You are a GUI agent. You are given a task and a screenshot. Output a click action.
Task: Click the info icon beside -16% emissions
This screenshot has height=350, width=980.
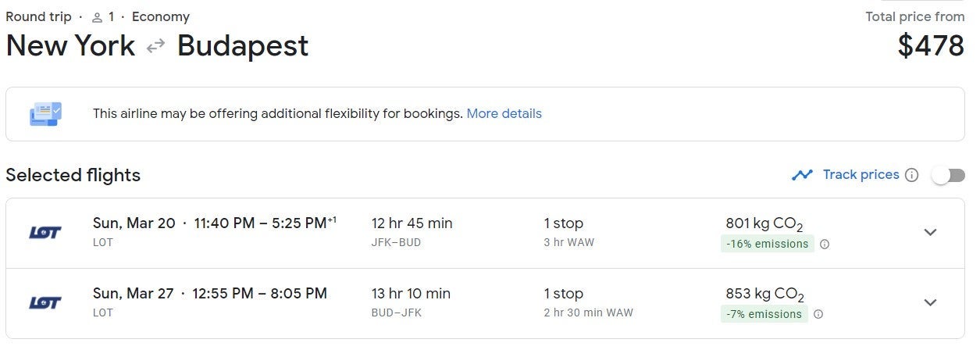[x=825, y=244]
